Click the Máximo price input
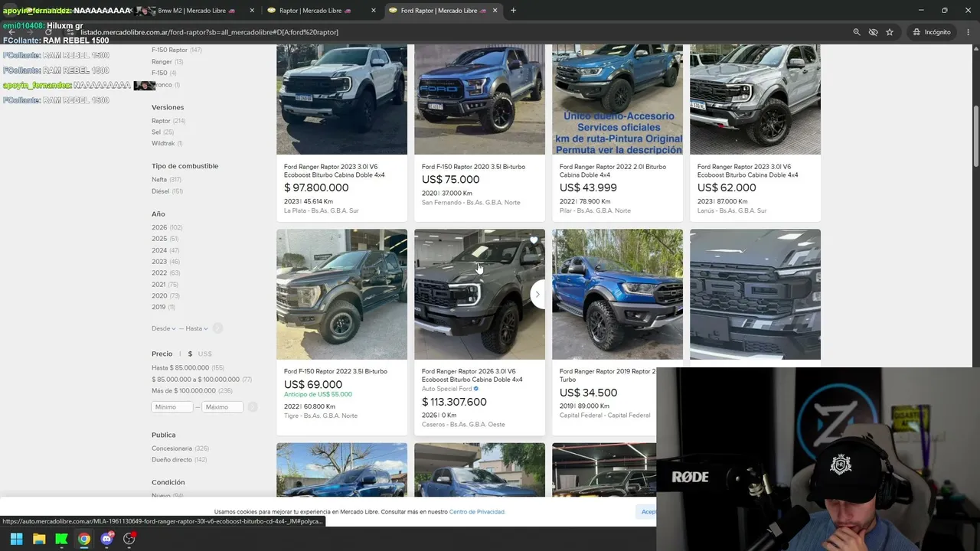 coord(223,407)
